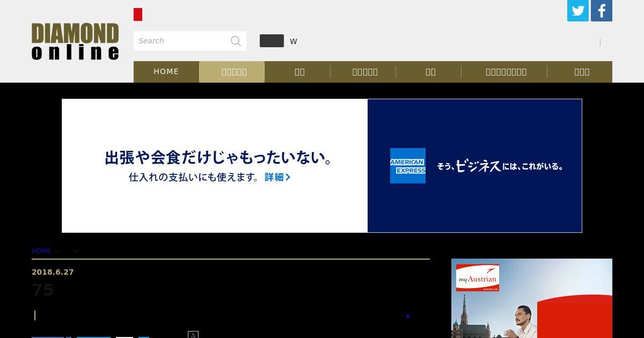Click the DIAMOND online logo

click(x=75, y=41)
